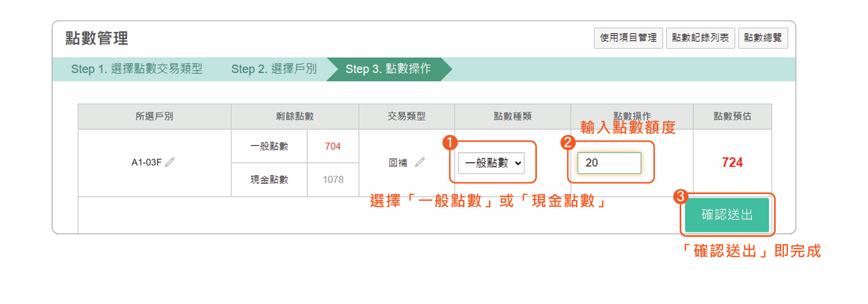The height and width of the screenshot is (304, 868).
Task: Click the red circled number 3 marker
Action: coord(681,196)
